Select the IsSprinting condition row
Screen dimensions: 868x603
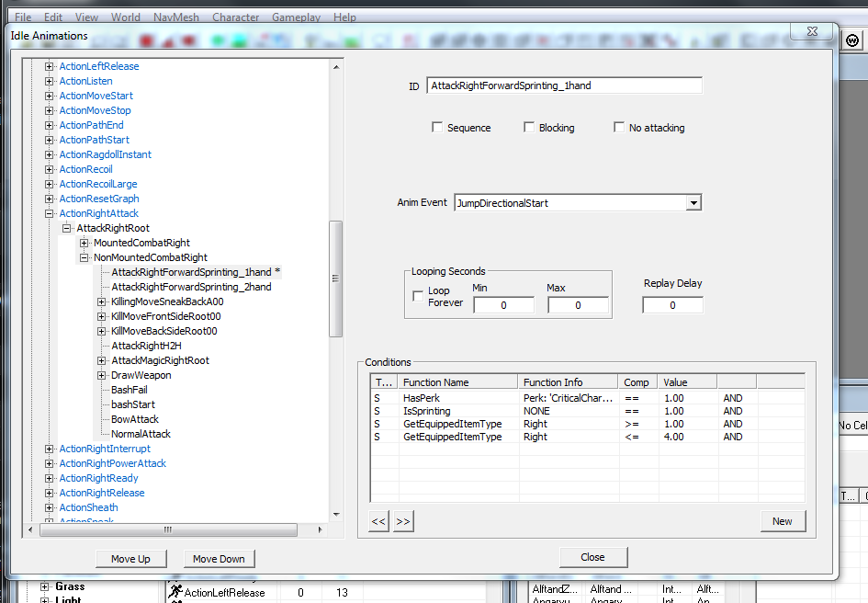click(587, 411)
